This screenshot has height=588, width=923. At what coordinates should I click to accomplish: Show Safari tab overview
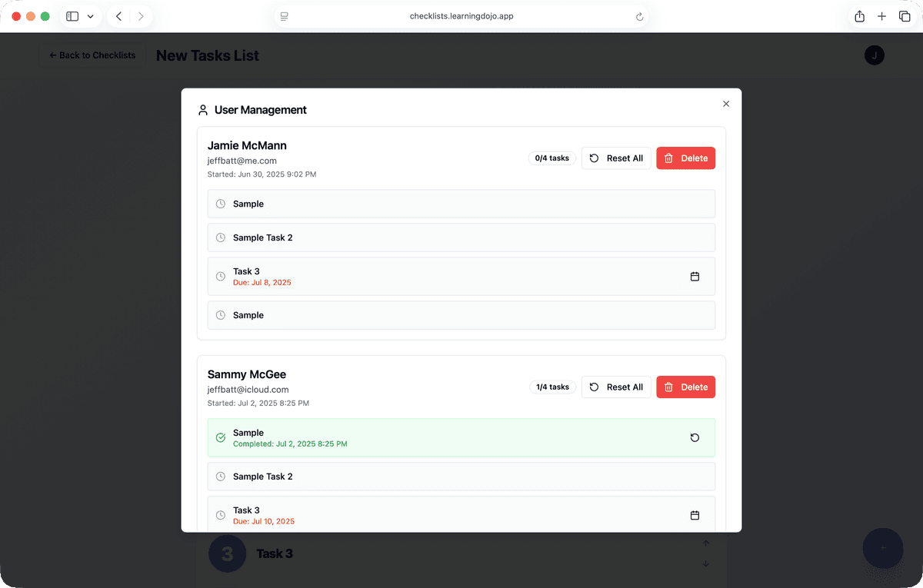905,16
